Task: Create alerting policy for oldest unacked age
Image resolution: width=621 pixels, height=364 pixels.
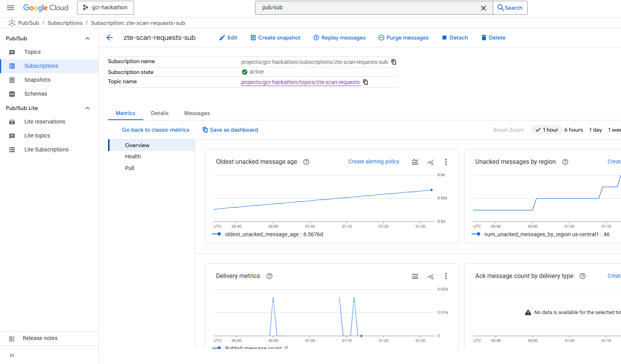Action: [374, 161]
